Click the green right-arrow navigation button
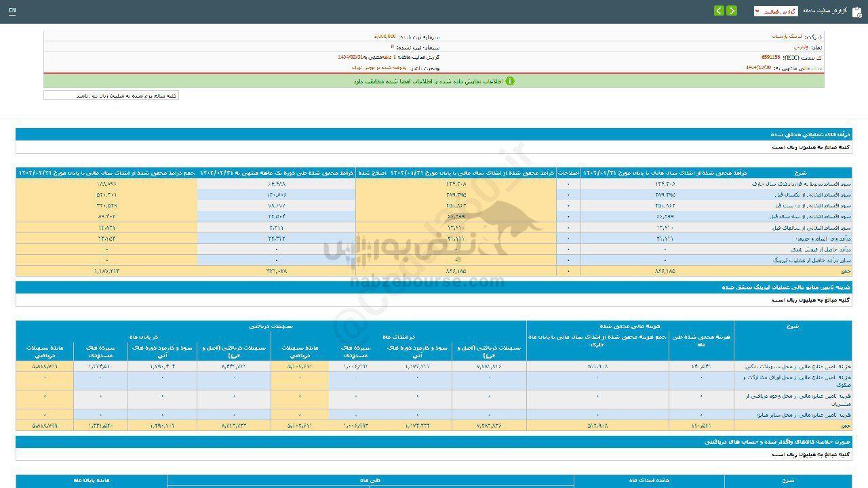Viewport: 868px width, 488px height. click(x=732, y=11)
